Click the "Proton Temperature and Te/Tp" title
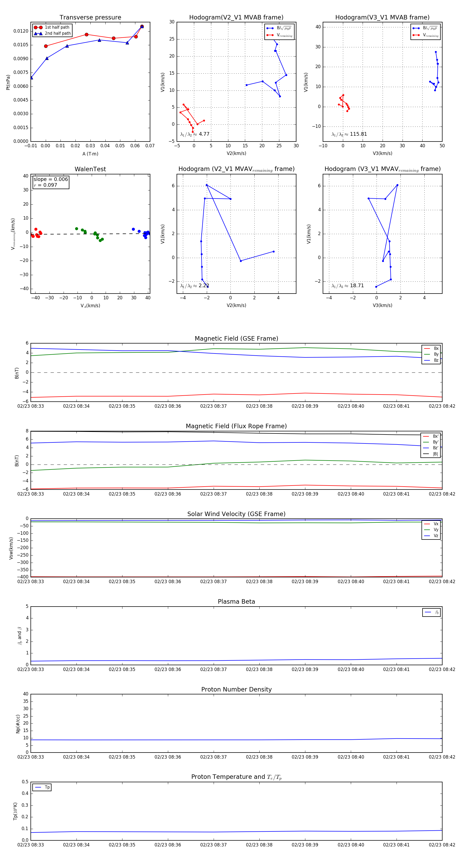Image resolution: width=473 pixels, height=868 pixels. [x=236, y=777]
